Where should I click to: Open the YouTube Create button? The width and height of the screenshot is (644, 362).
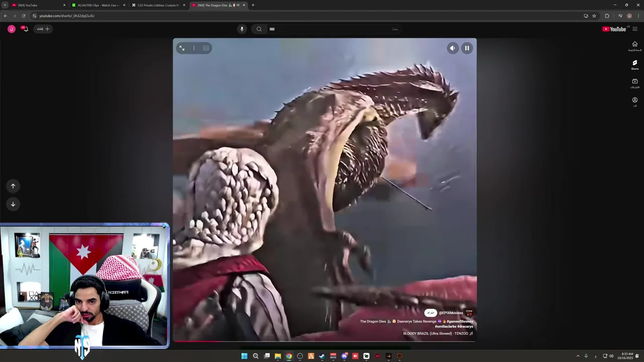coord(43,29)
